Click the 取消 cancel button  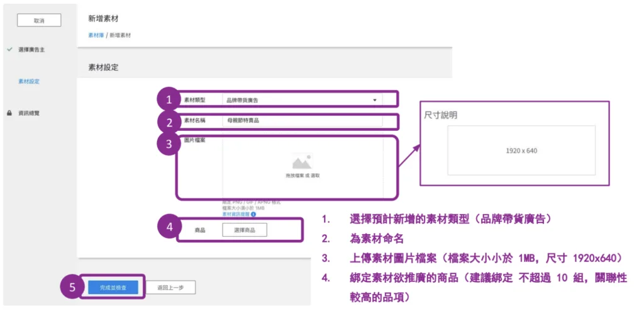[x=39, y=20]
